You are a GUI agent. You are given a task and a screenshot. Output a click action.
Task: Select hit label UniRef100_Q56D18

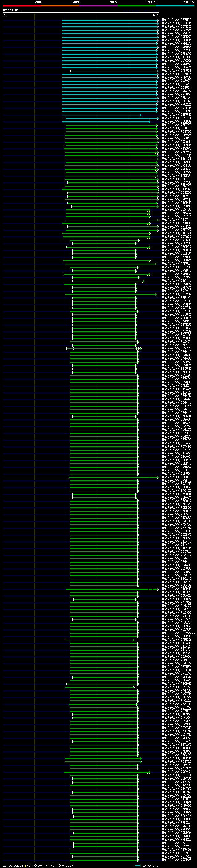pos(176,138)
